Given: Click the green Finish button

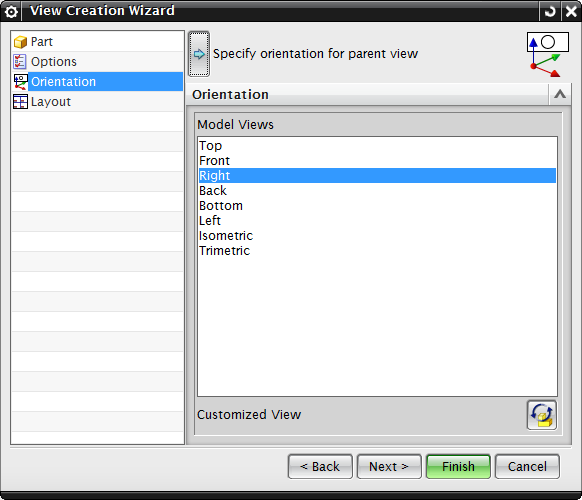Looking at the screenshot, I should [458, 467].
